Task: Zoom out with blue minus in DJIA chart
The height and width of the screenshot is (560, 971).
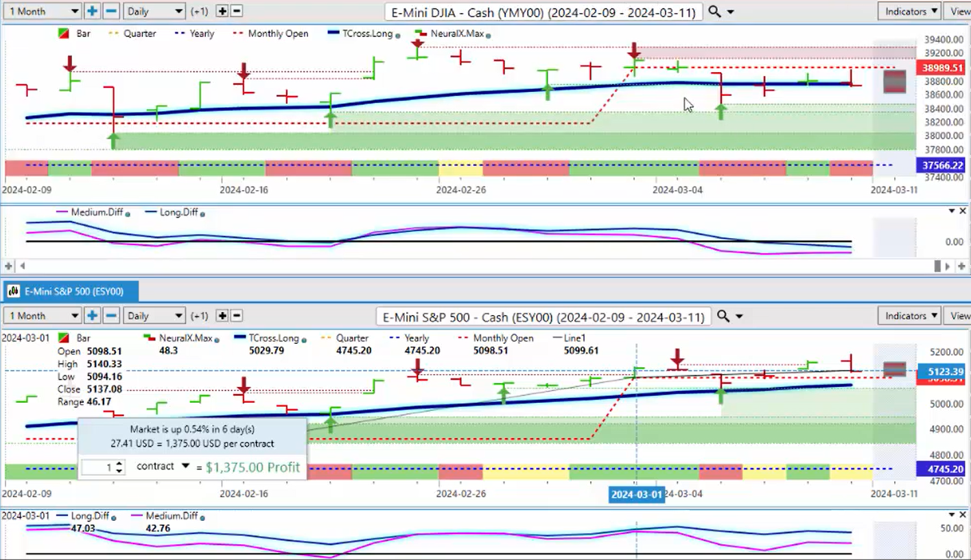Action: click(x=111, y=11)
